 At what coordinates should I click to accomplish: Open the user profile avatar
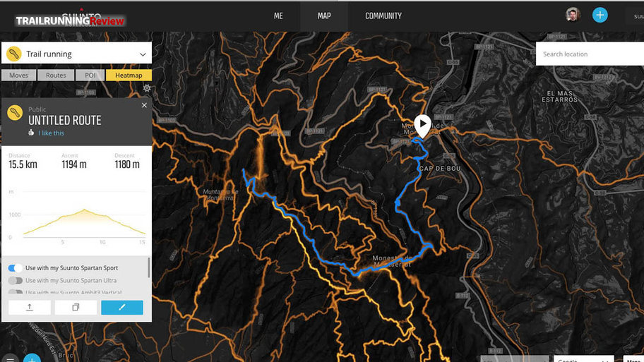573,16
